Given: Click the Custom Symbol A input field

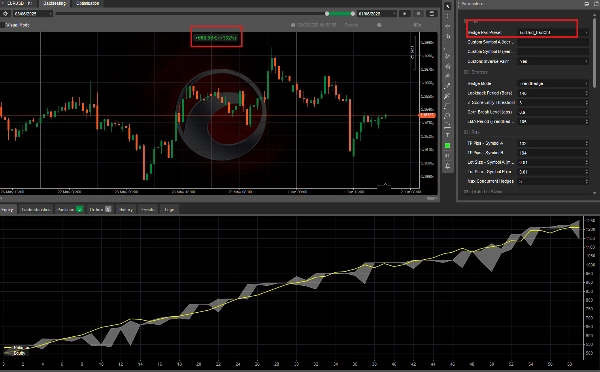Looking at the screenshot, I should point(553,42).
